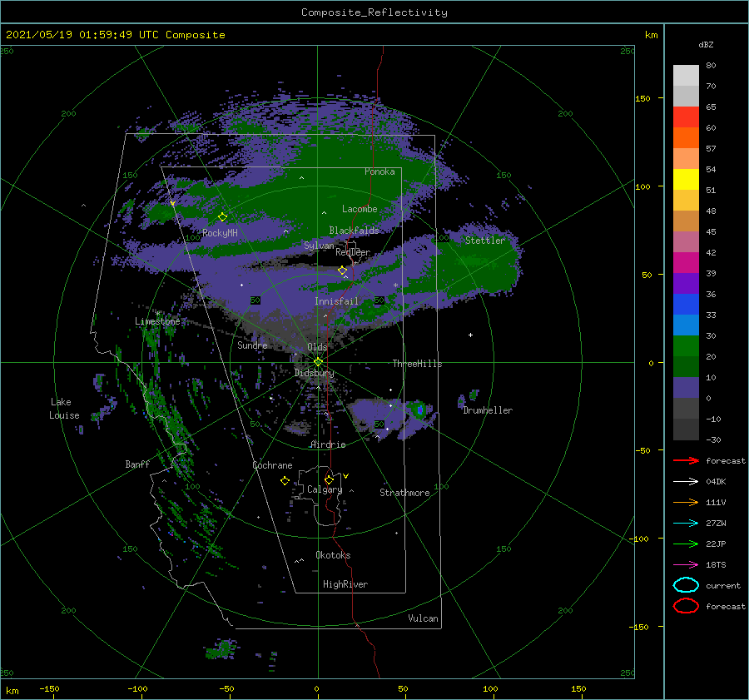
Task: Click the blue-cored storm cell near Drumheller
Action: (x=420, y=410)
